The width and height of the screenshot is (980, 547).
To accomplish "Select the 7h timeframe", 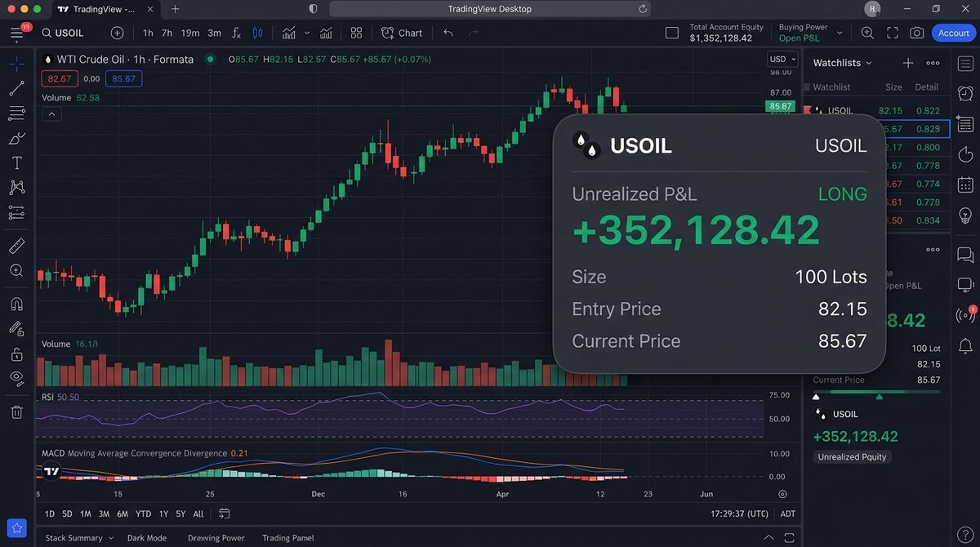I will coord(167,33).
